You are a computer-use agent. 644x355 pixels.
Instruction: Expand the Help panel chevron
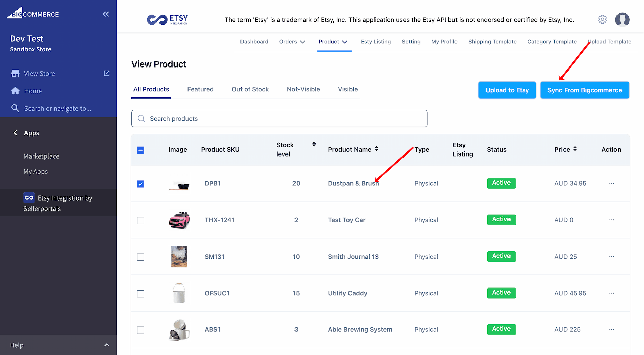[107, 345]
